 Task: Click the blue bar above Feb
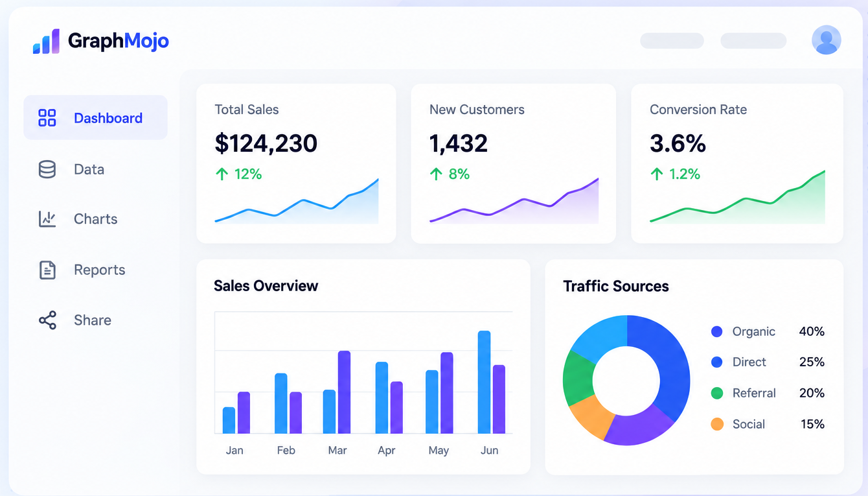281,403
